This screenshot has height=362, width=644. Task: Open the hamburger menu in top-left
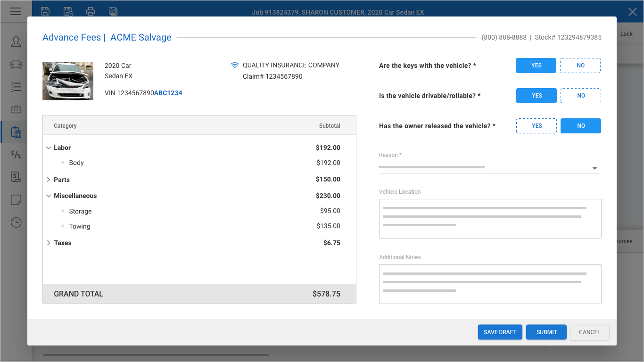pyautogui.click(x=16, y=11)
